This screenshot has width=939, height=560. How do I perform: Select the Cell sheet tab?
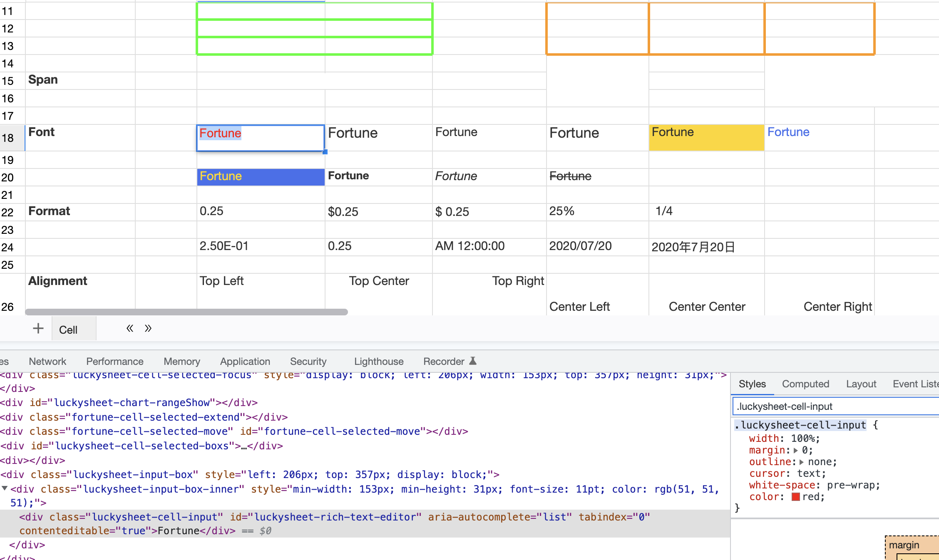tap(73, 328)
